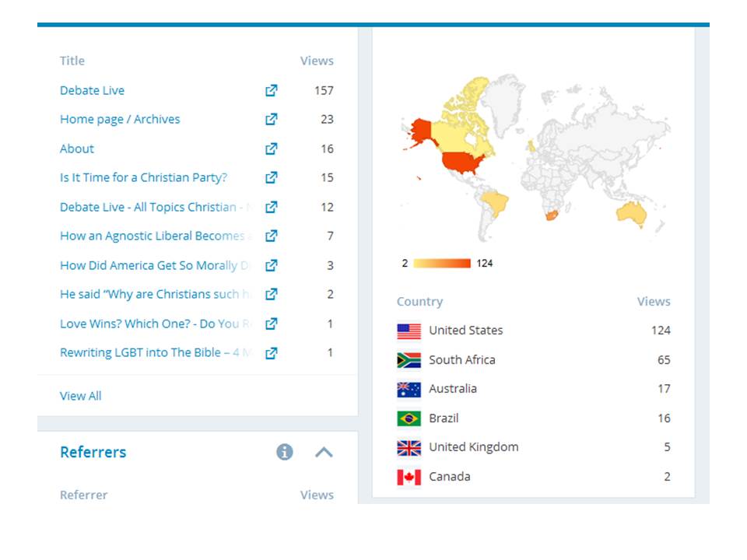The height and width of the screenshot is (560, 747).
Task: Click Australia in the country list
Action: (x=452, y=389)
